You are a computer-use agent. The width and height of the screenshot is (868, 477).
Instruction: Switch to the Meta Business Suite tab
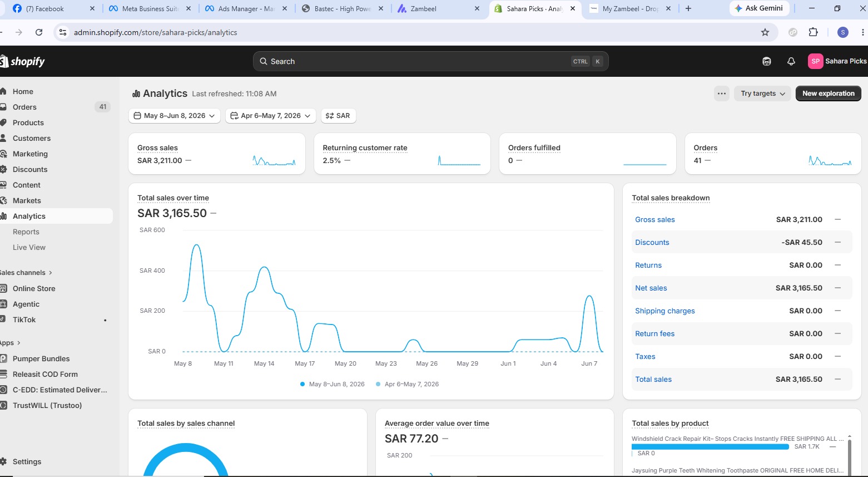coord(150,9)
